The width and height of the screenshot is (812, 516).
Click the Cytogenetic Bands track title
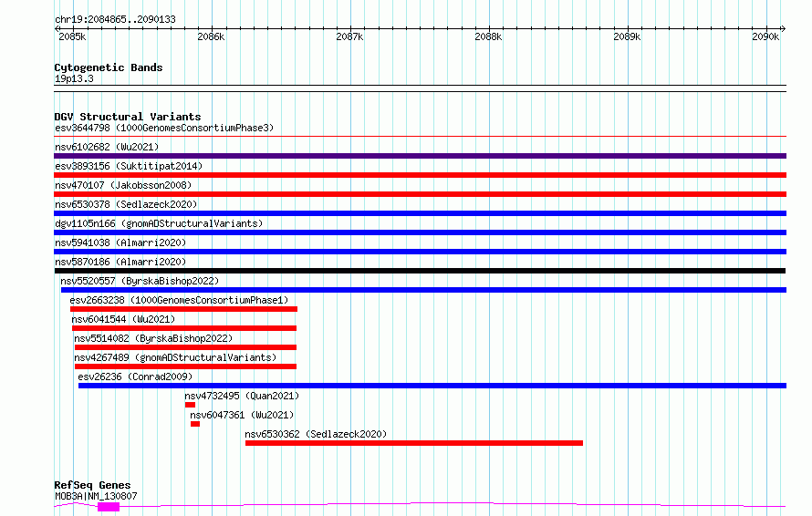pyautogui.click(x=109, y=67)
